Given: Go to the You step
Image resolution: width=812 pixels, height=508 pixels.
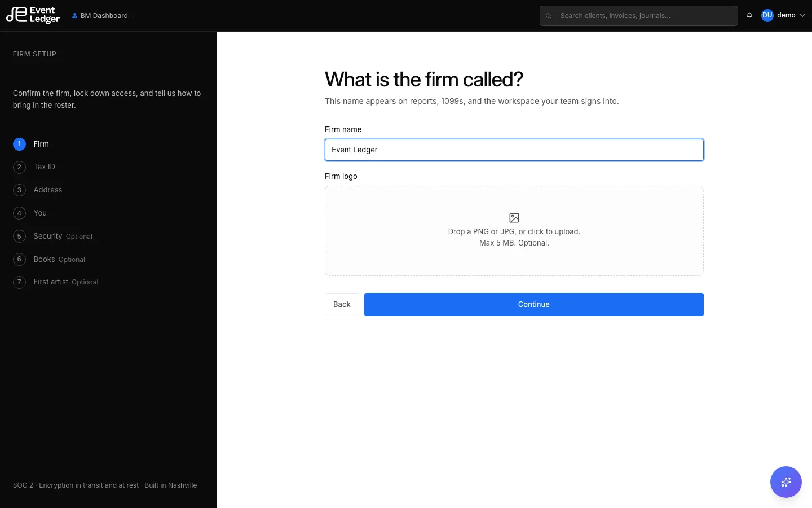Looking at the screenshot, I should 40,213.
